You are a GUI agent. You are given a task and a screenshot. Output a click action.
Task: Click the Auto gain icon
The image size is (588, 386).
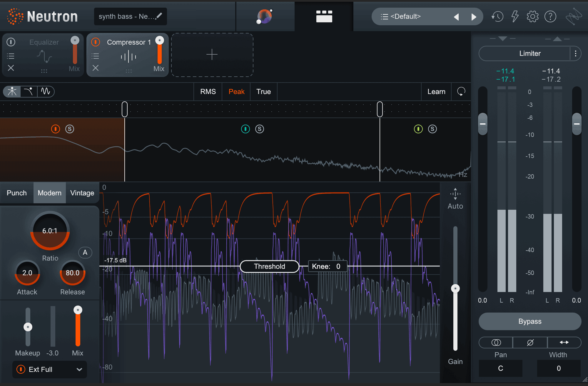click(455, 194)
